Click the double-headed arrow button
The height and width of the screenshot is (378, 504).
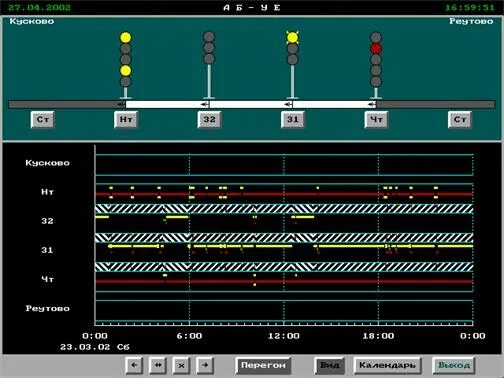(158, 366)
